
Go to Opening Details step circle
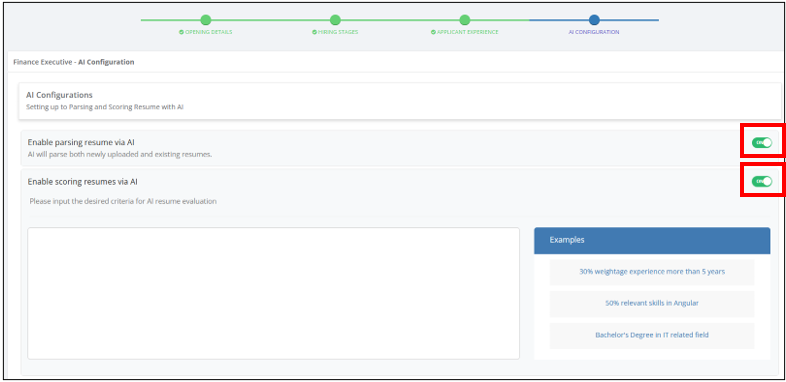point(206,20)
